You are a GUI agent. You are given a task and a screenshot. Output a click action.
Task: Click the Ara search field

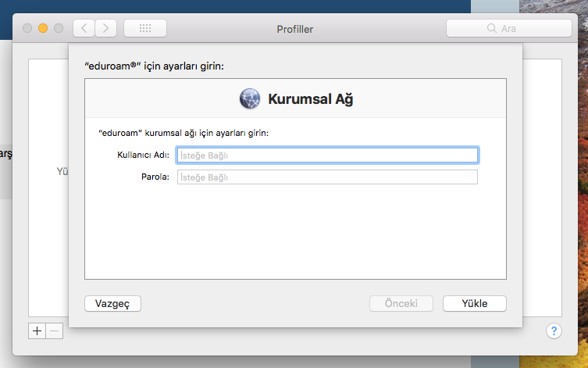click(509, 28)
